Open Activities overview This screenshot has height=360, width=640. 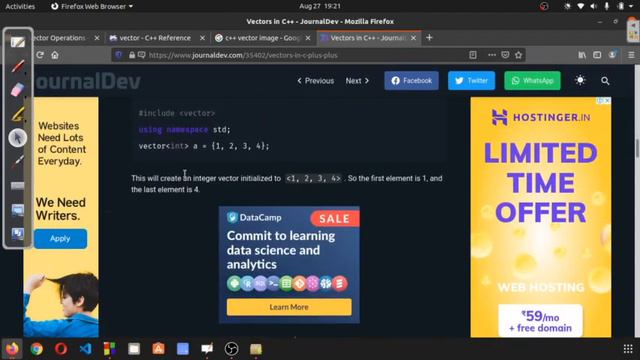click(20, 6)
